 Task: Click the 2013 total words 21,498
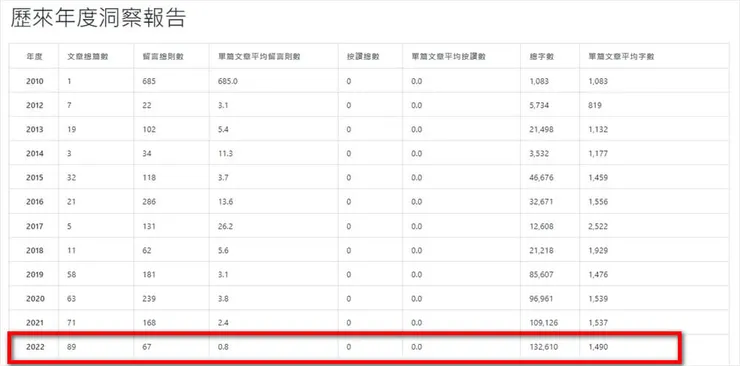tap(540, 129)
